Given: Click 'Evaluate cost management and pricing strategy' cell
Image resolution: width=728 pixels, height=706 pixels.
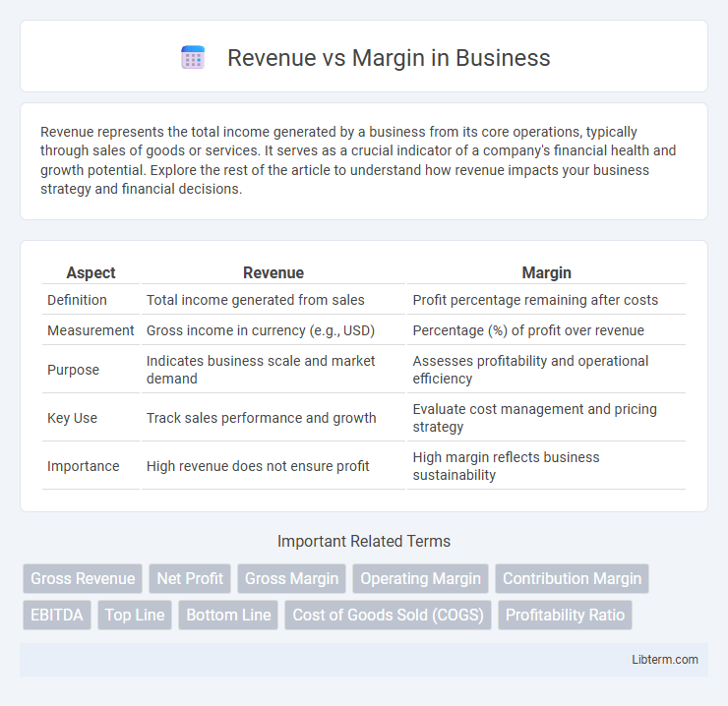Looking at the screenshot, I should (546, 418).
